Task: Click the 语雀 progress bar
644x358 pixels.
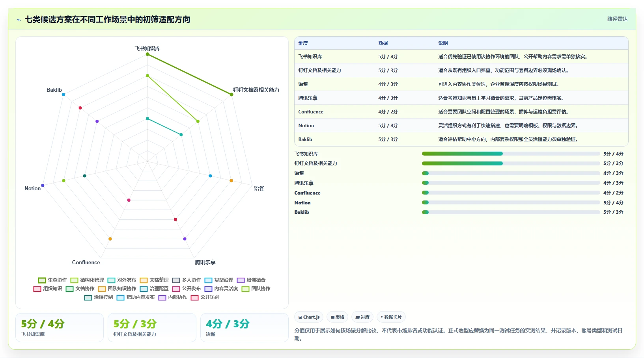Action: coord(511,173)
